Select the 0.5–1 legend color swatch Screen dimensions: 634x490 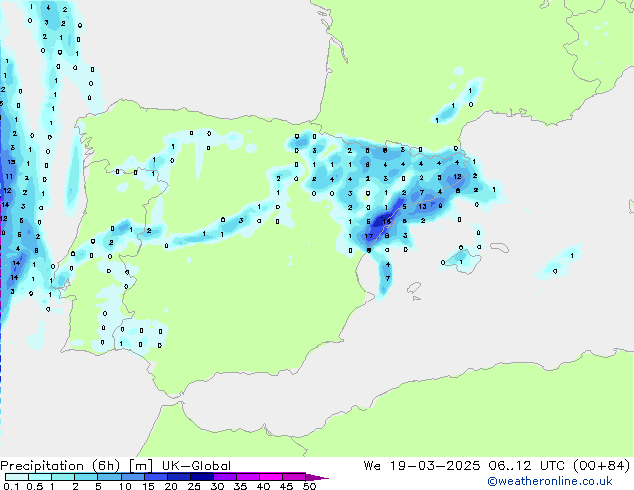pos(40,477)
